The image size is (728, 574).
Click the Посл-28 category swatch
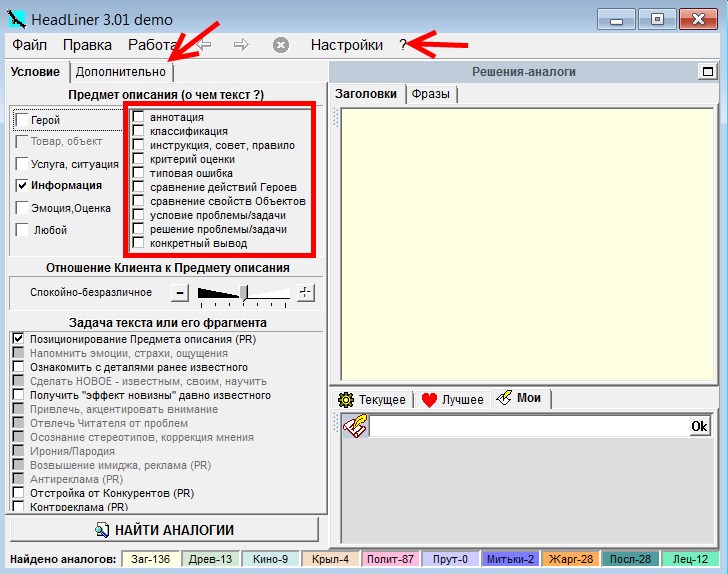(x=630, y=559)
